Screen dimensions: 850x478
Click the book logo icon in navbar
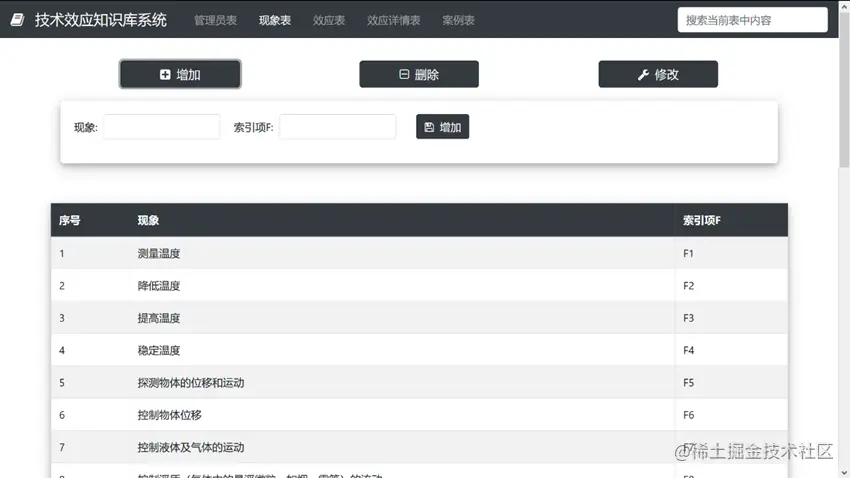[x=17, y=20]
